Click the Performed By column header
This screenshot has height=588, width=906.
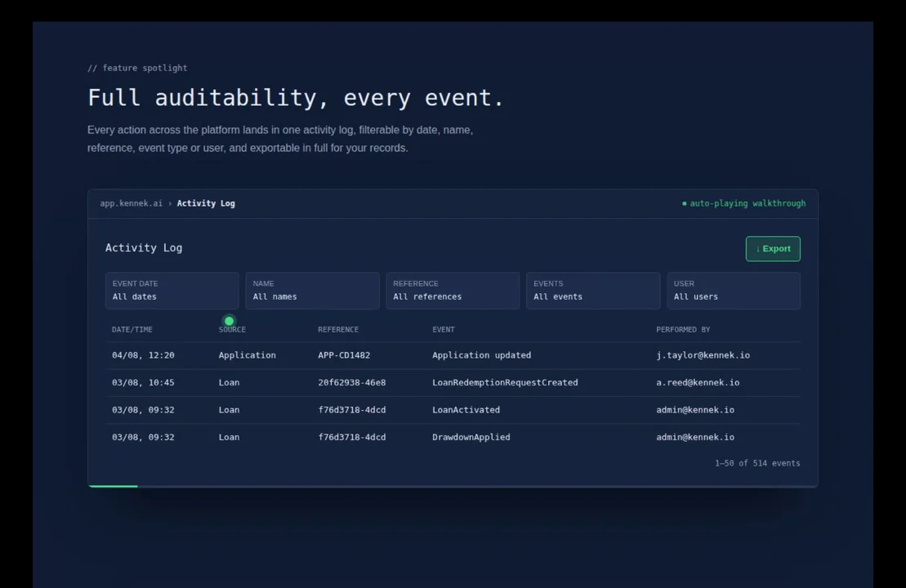click(683, 329)
